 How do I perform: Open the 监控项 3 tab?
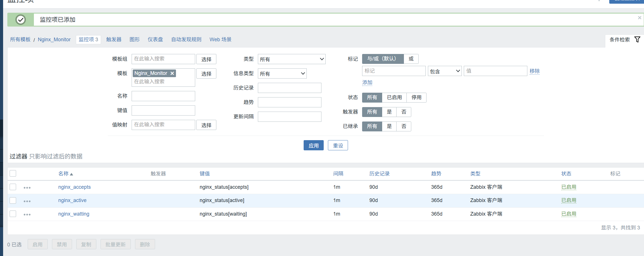tap(88, 40)
